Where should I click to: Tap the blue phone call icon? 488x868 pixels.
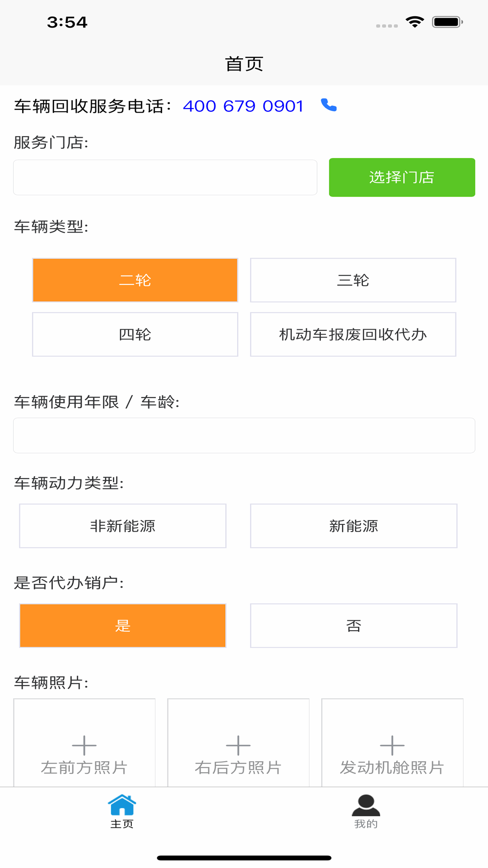tap(329, 105)
